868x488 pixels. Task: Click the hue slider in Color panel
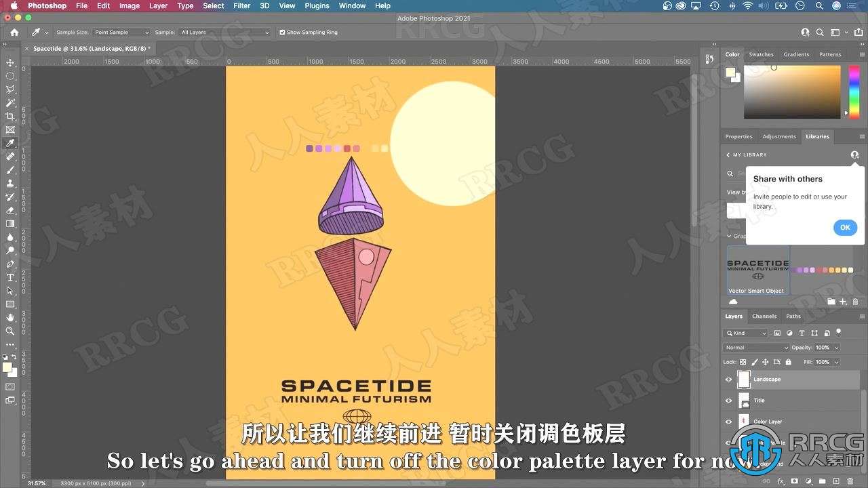point(854,91)
